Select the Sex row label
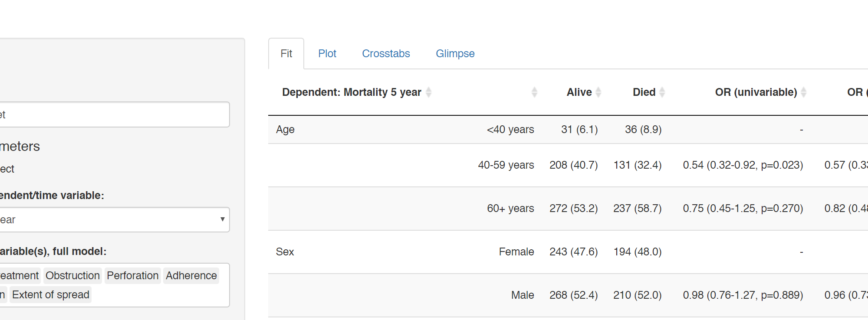The height and width of the screenshot is (320, 868). (285, 252)
